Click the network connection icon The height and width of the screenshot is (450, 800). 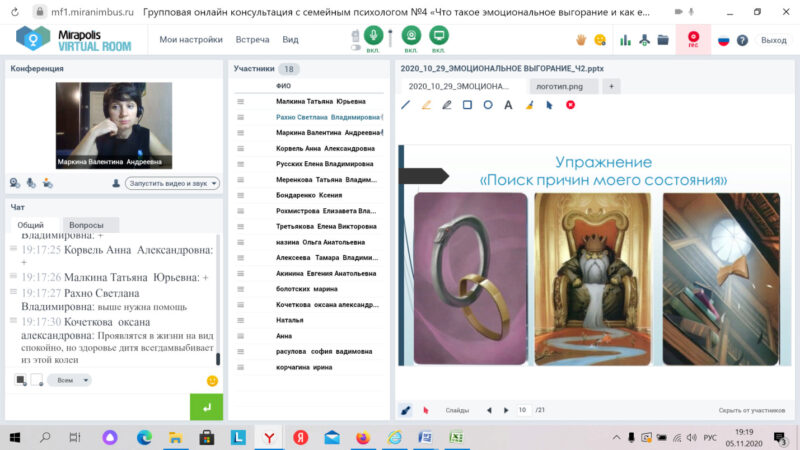[644, 40]
